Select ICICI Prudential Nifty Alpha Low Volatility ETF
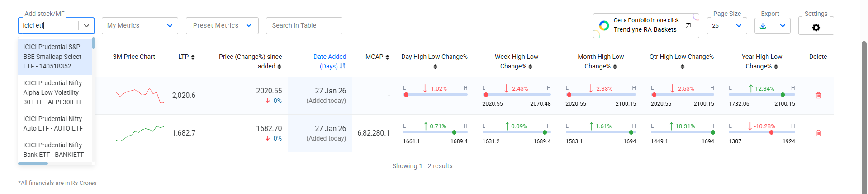Image resolution: width=868 pixels, height=194 pixels. click(53, 92)
